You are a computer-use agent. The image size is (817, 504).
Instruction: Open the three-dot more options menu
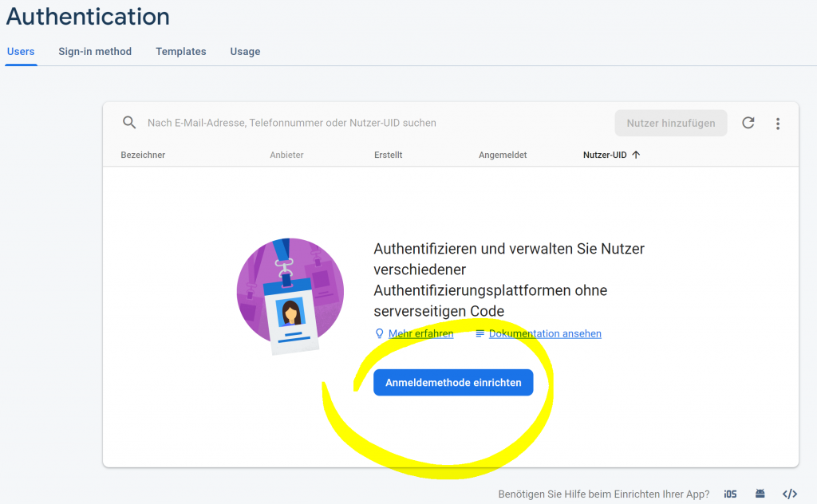tap(778, 124)
